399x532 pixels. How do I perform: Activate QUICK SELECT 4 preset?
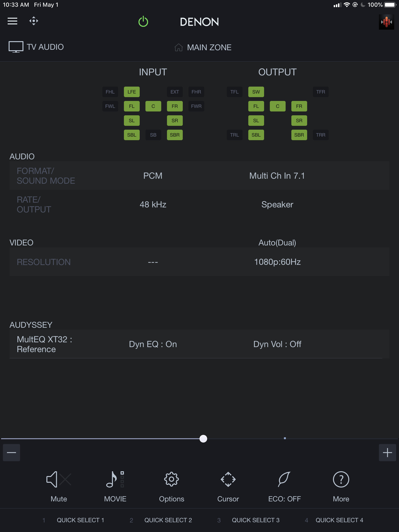coord(339,520)
